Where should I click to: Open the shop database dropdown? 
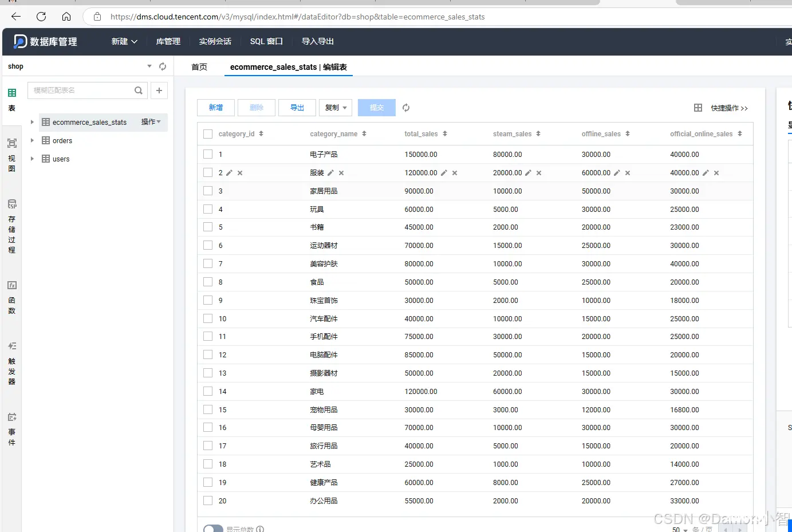coord(149,66)
